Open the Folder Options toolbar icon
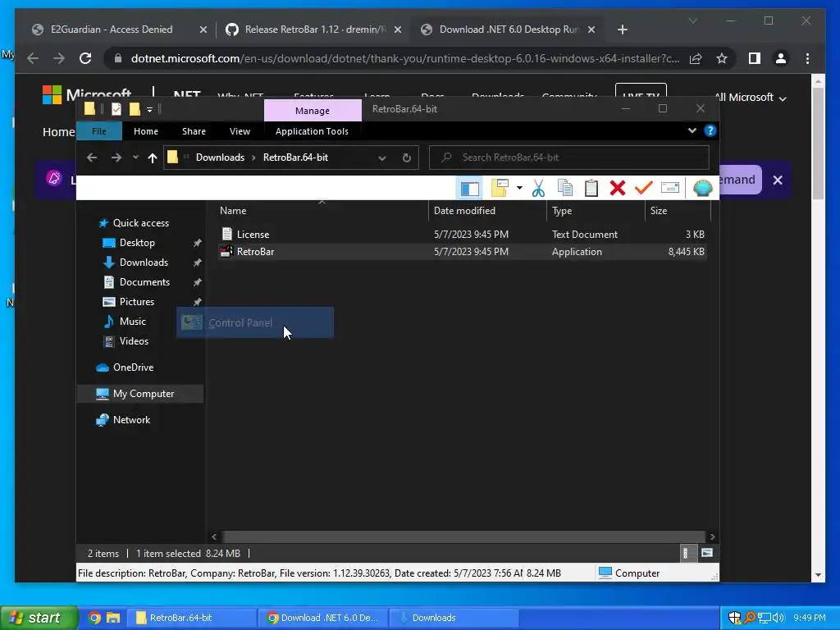Viewport: 840px width, 630px height. tap(500, 188)
